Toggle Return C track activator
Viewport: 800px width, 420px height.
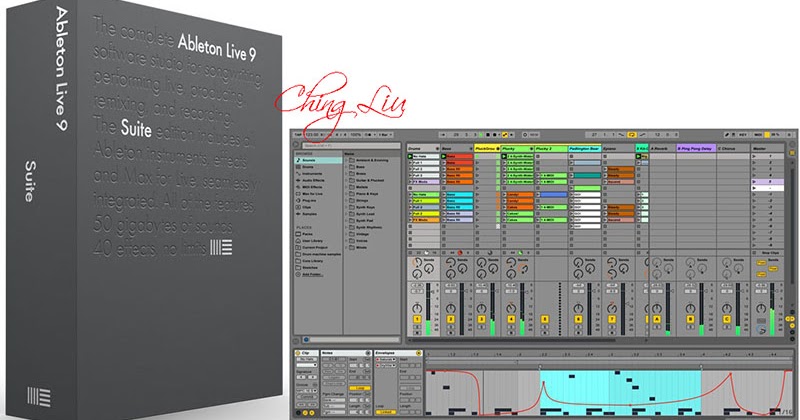coord(727,319)
